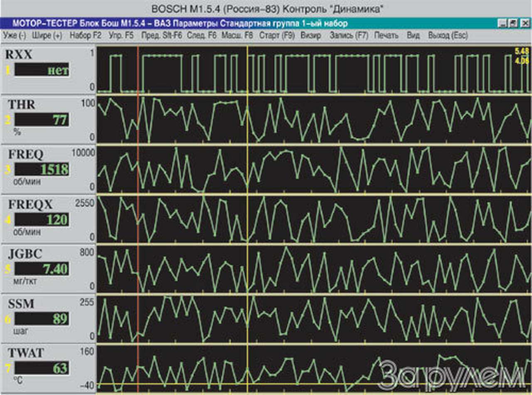Click the red cursor line in RXX graph
The height and width of the screenshot is (395, 532).
(138, 71)
